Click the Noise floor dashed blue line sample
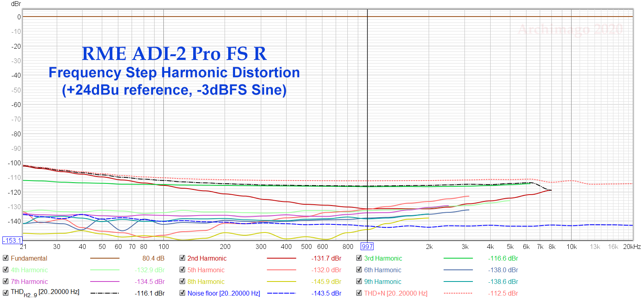The height and width of the screenshot is (300, 644). point(281,293)
